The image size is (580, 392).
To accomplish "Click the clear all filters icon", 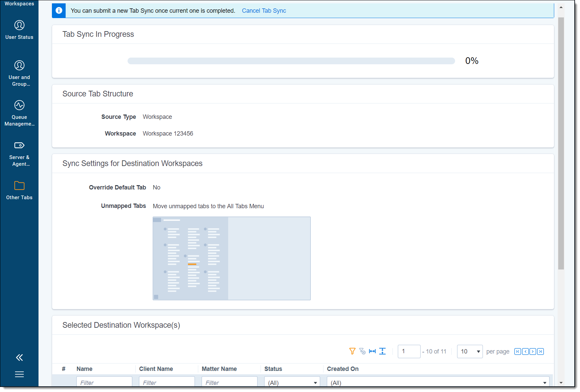I will point(362,351).
